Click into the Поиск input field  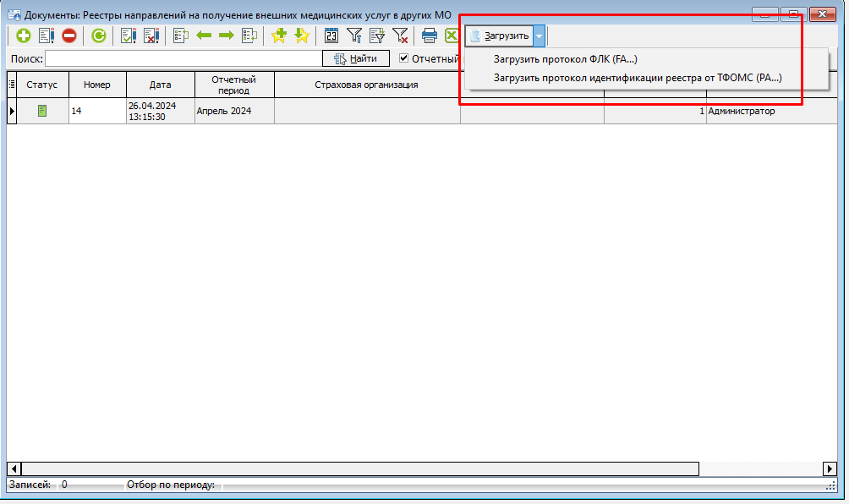182,58
